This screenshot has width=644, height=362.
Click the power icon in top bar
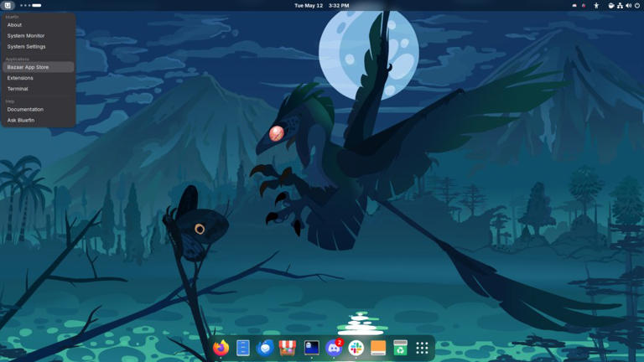[637, 5]
